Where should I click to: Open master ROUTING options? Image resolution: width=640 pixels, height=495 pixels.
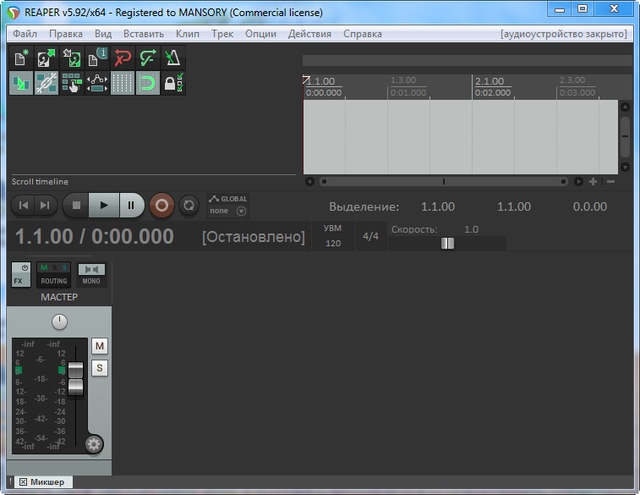click(x=54, y=275)
